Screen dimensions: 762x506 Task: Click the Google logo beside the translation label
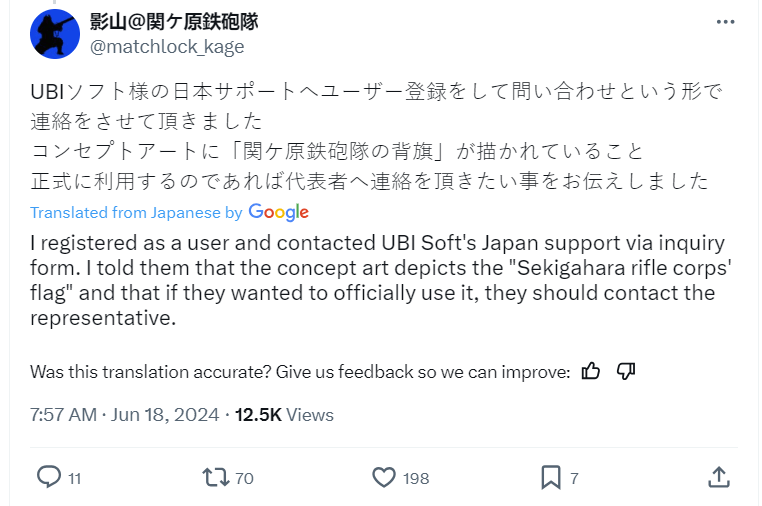coord(278,212)
